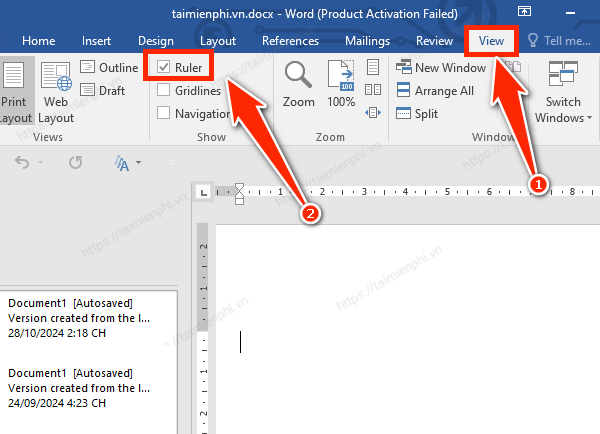Click Arrange All windows
Image resolution: width=600 pixels, height=434 pixels.
pos(435,90)
